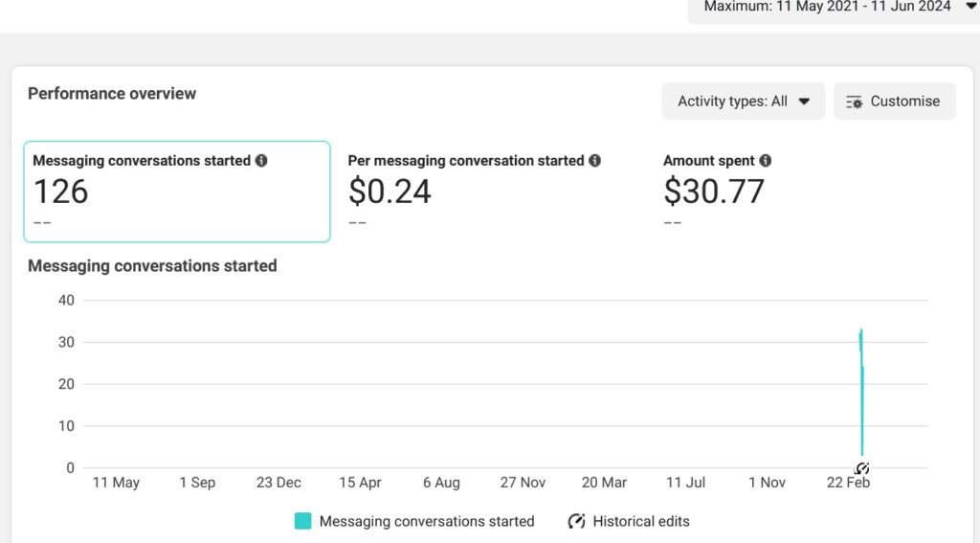Click the Messaging conversations started chart title
The image size is (980, 543).
pos(152,266)
